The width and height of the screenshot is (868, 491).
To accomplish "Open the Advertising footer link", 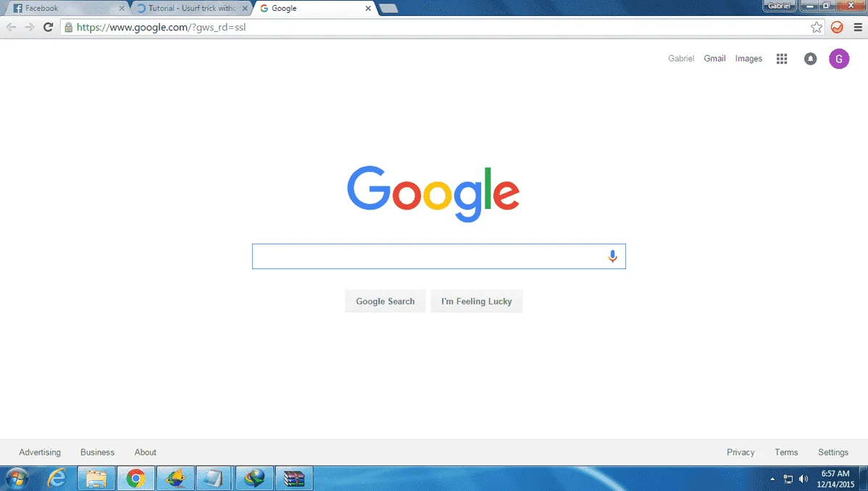I will (40, 453).
